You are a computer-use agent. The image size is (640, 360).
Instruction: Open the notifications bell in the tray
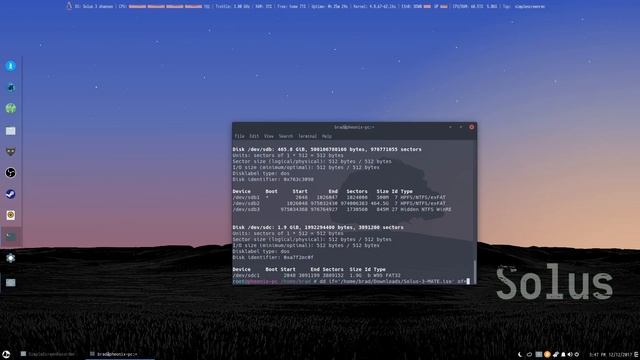(x=563, y=354)
